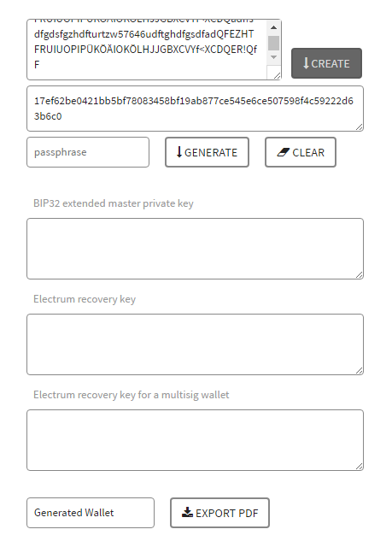Focus the passphrase input field
The image size is (392, 547).
tap(88, 152)
